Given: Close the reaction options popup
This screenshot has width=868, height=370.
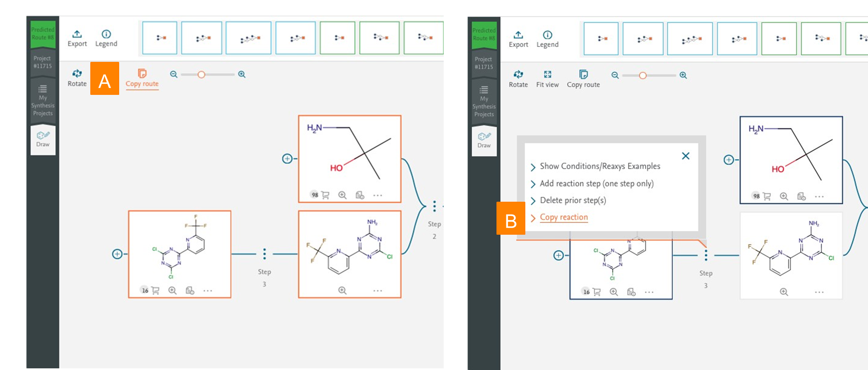Looking at the screenshot, I should [685, 156].
